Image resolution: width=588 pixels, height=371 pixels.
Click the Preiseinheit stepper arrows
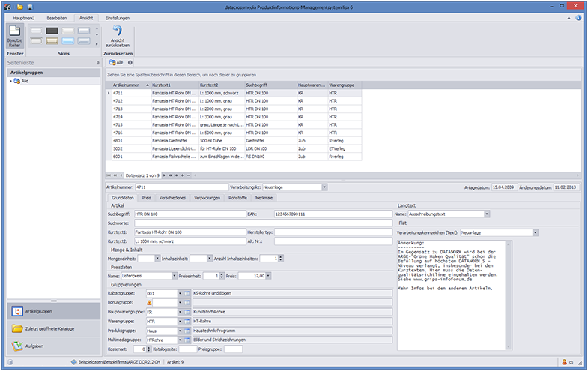[x=222, y=276]
